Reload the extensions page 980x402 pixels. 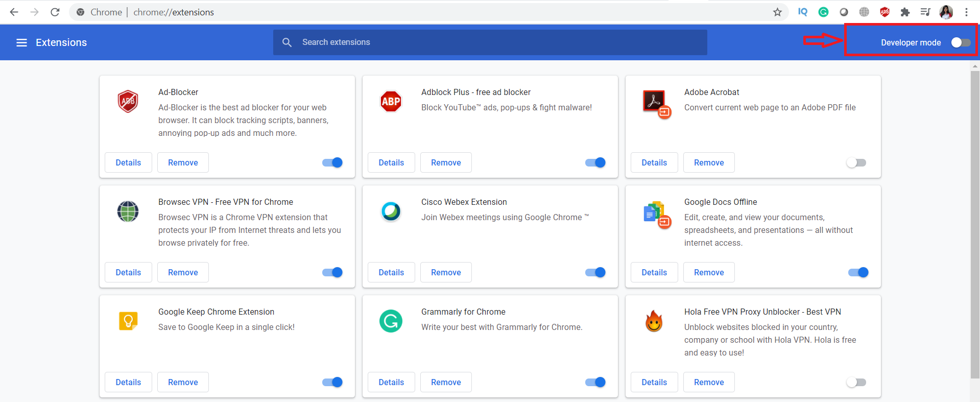click(x=55, y=12)
